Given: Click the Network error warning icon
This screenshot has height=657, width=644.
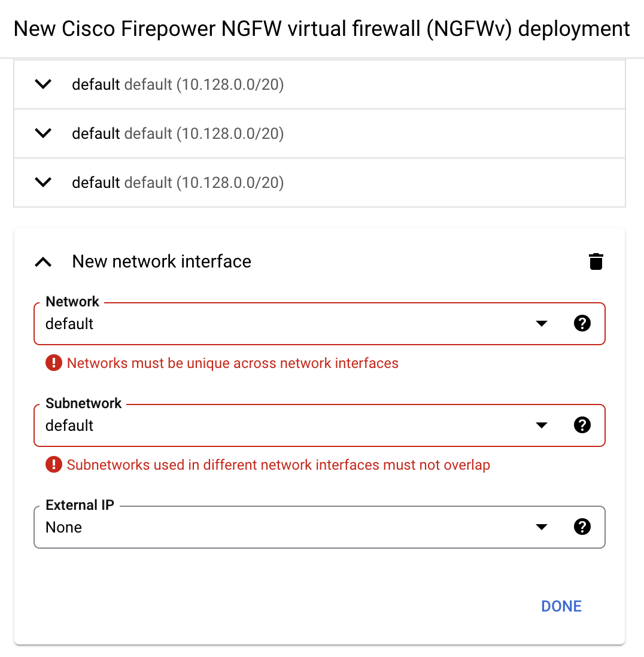Looking at the screenshot, I should (54, 363).
